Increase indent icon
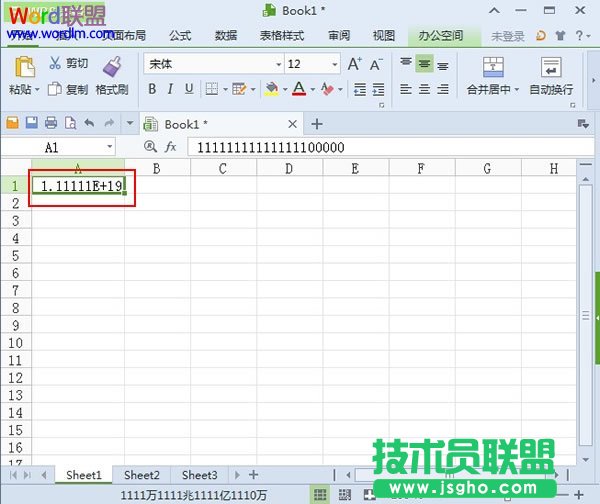This screenshot has width=600, height=504. coord(378,89)
